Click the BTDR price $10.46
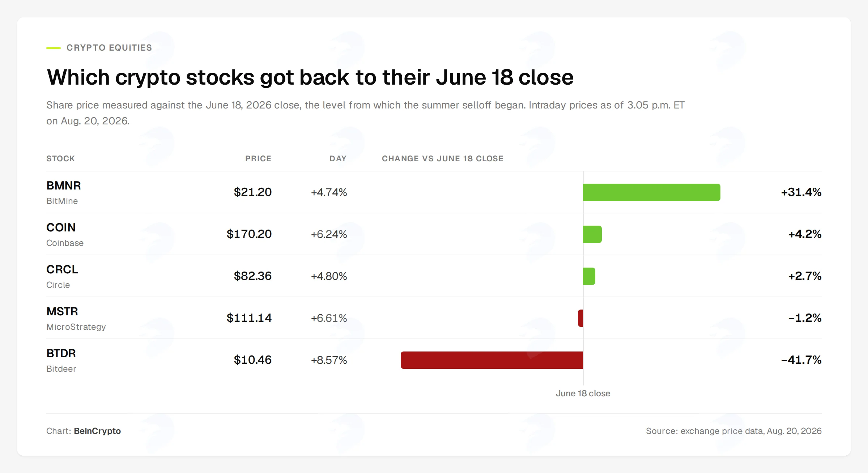The image size is (868, 473). point(252,360)
